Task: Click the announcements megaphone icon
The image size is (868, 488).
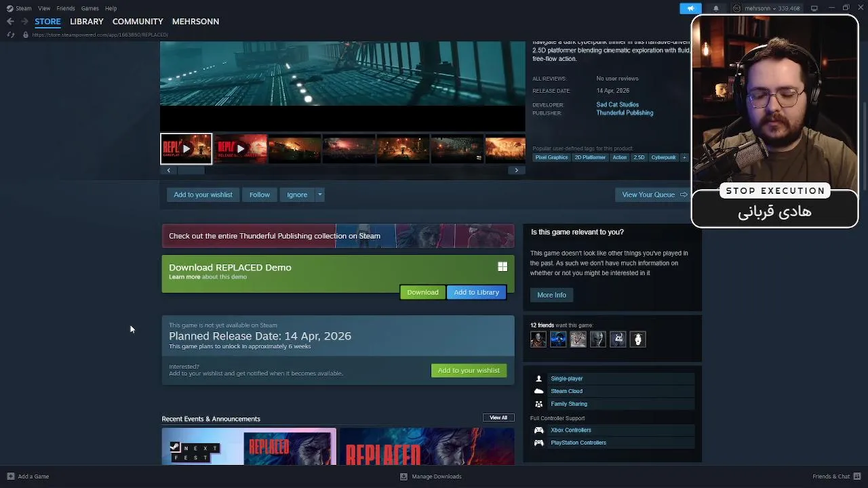Action: (690, 8)
